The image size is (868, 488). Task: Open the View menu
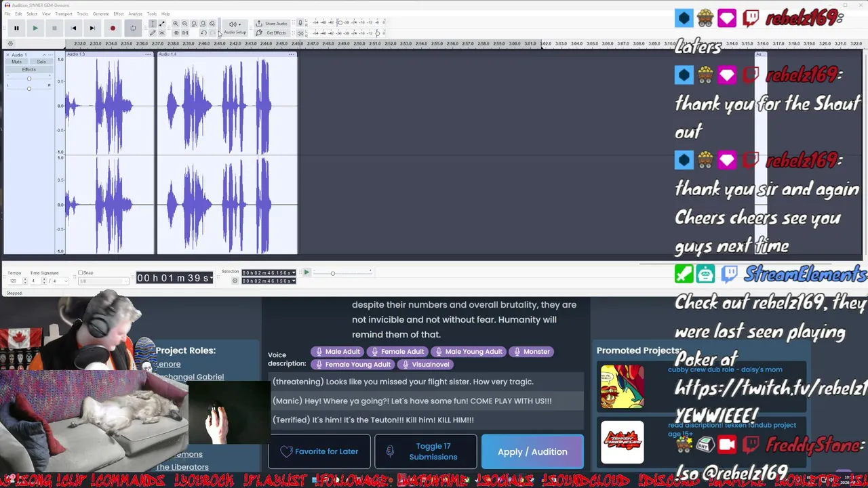[x=46, y=14]
